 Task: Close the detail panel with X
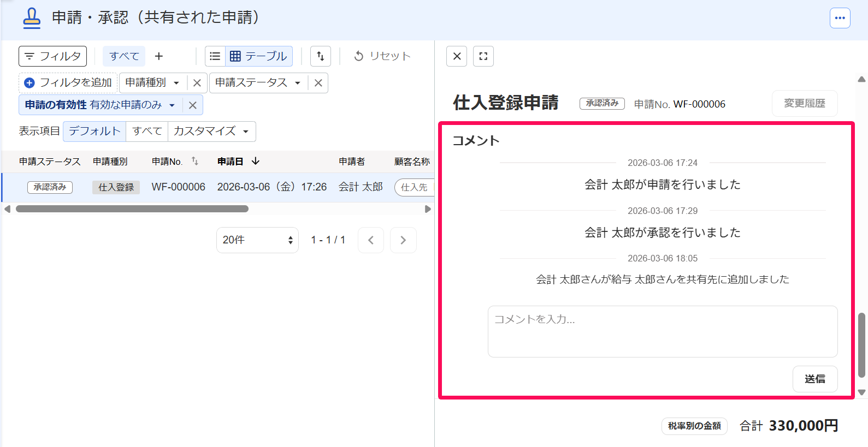coord(457,56)
